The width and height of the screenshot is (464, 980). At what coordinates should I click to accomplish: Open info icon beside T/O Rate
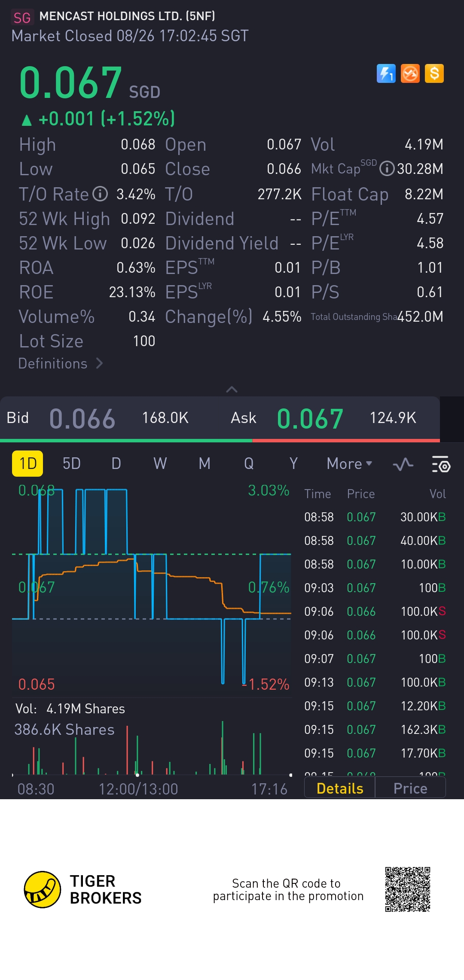click(100, 194)
